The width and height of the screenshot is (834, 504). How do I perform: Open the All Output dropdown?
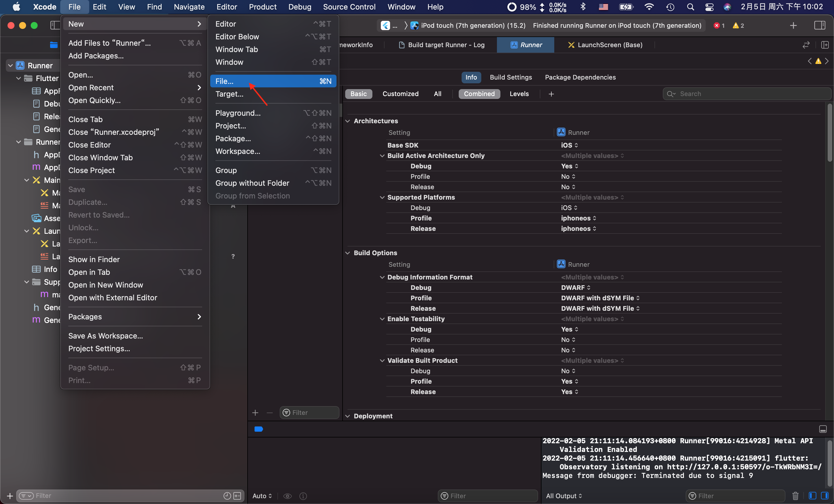click(564, 496)
